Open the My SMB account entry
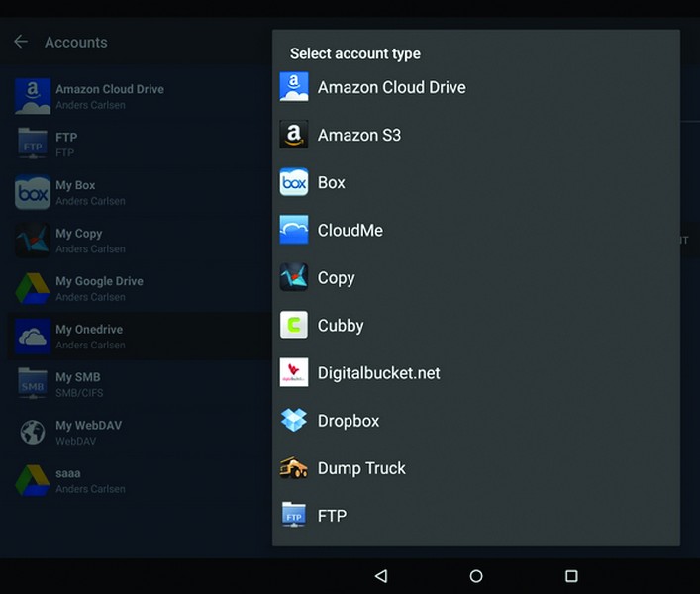 tap(140, 384)
